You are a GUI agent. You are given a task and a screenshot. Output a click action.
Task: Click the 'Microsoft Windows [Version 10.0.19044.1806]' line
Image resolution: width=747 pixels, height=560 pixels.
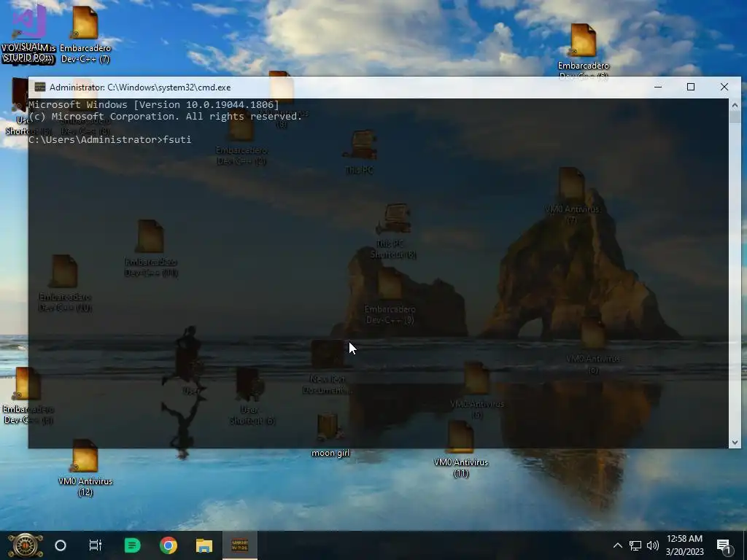tap(153, 105)
